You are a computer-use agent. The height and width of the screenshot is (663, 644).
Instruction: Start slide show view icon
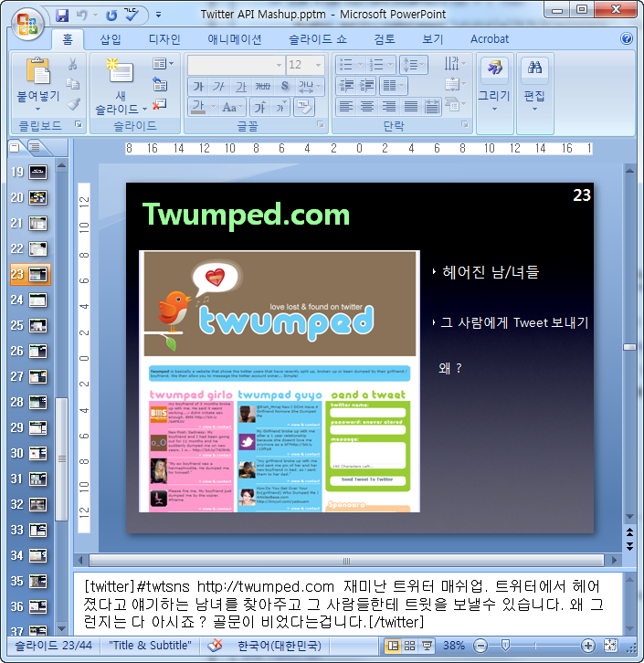427,646
